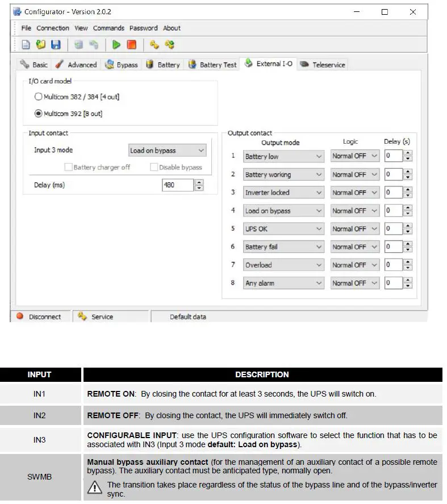The image size is (447, 504).
Task: Switch to the Teleservice tab
Action: (x=322, y=65)
